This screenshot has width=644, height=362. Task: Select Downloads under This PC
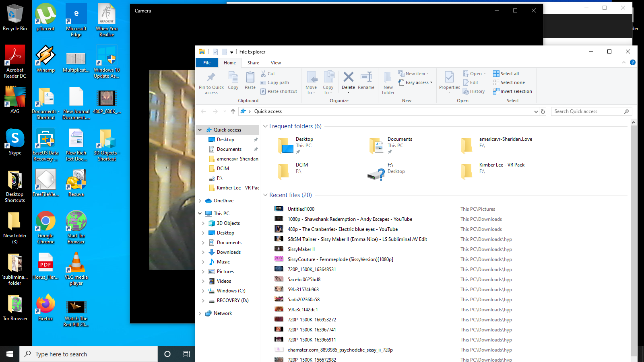tap(229, 252)
